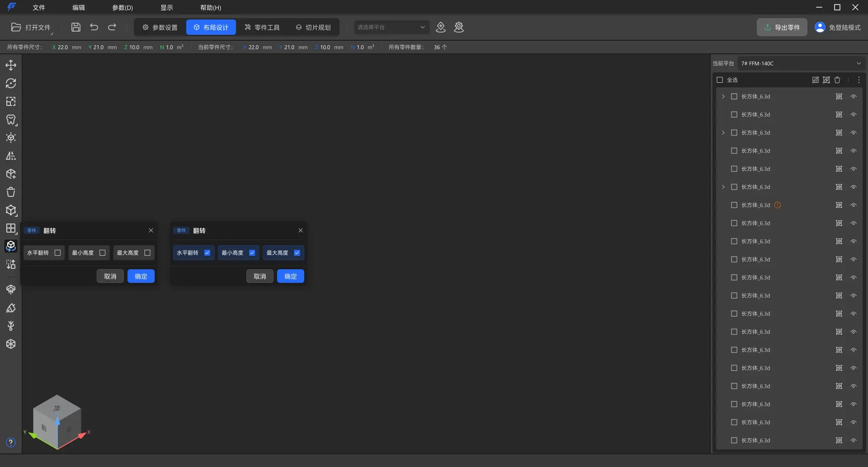
Task: Select the move tool in left sidebar
Action: 11,65
